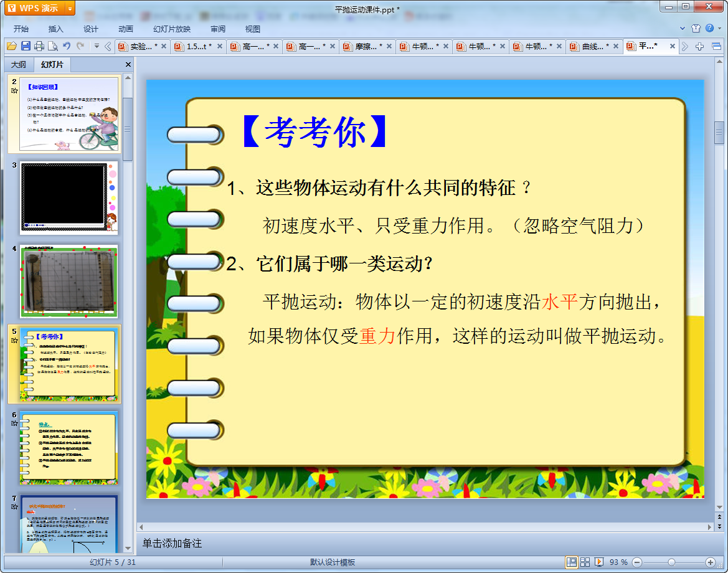Click the Open folder icon
728x573 pixels.
tap(11, 46)
